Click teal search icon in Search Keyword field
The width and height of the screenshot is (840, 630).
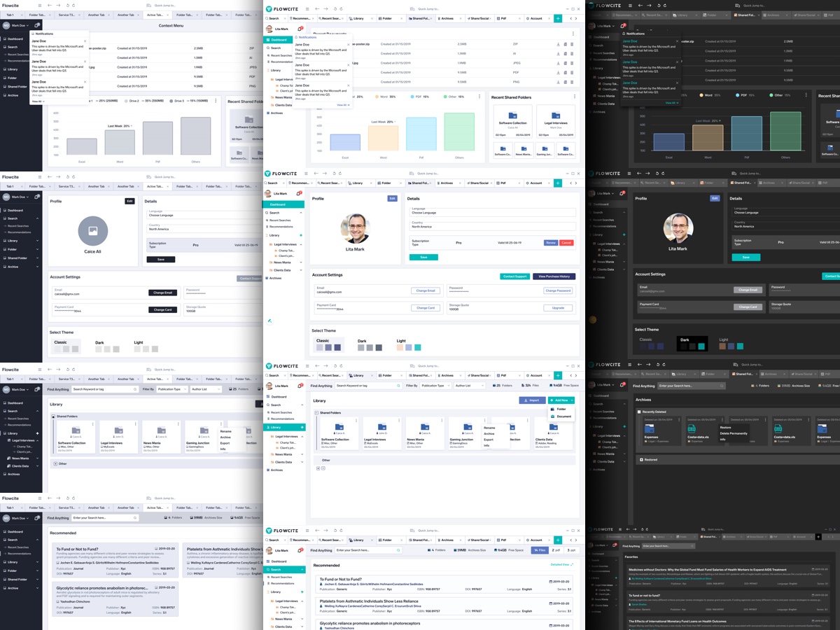point(399,386)
